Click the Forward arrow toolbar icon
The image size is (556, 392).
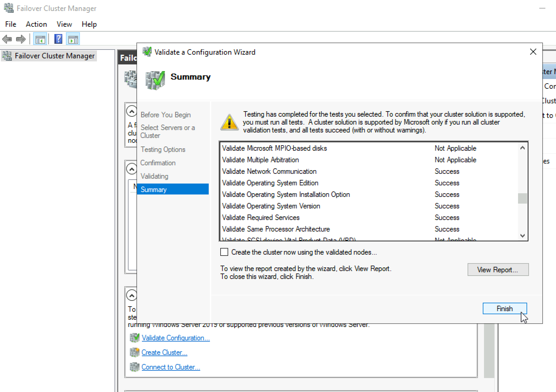[21, 39]
